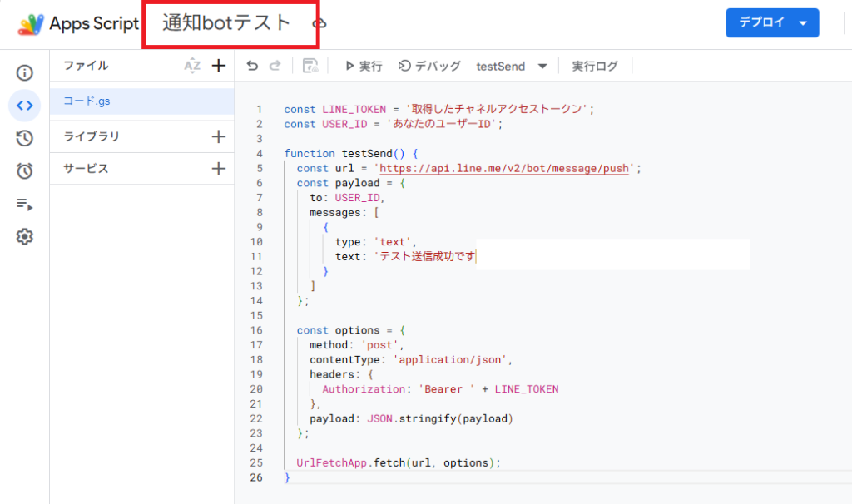Open project history sidebar icon
Viewport: 852px width, 504px height.
click(24, 139)
